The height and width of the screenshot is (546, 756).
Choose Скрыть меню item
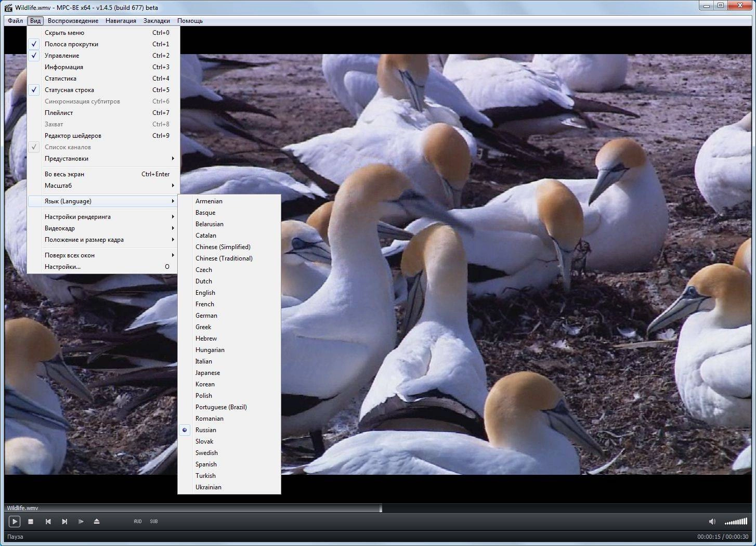coord(103,33)
